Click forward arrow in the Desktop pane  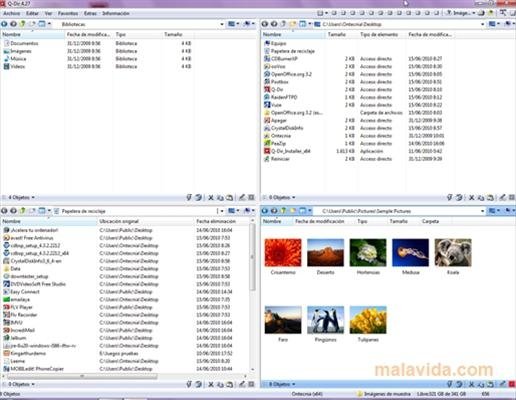pyautogui.click(x=274, y=24)
